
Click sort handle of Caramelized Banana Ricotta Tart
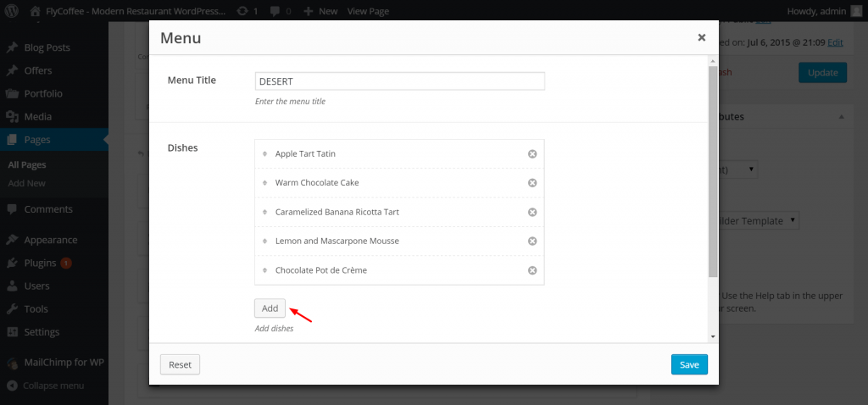[264, 212]
